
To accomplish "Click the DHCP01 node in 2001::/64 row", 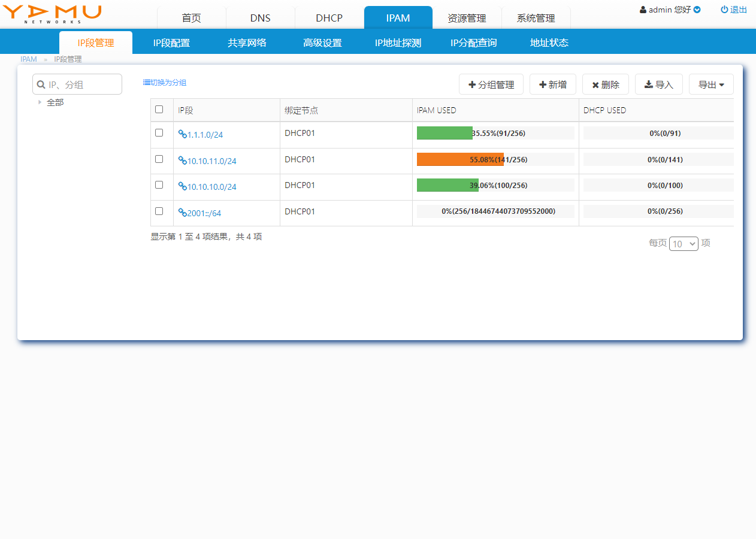I will (x=300, y=211).
